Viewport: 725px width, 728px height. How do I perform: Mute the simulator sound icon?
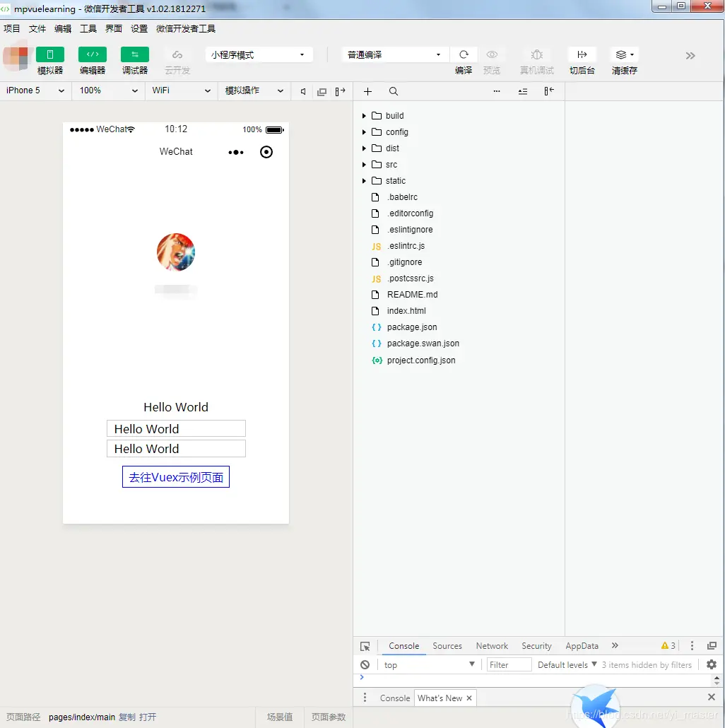302,91
